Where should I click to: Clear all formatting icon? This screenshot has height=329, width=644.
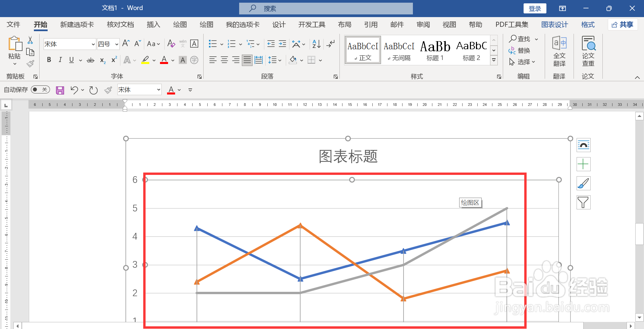tap(171, 44)
